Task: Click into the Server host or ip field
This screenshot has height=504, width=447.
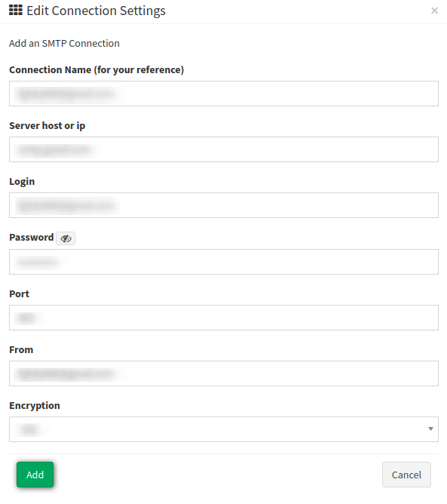Action: pyautogui.click(x=223, y=149)
